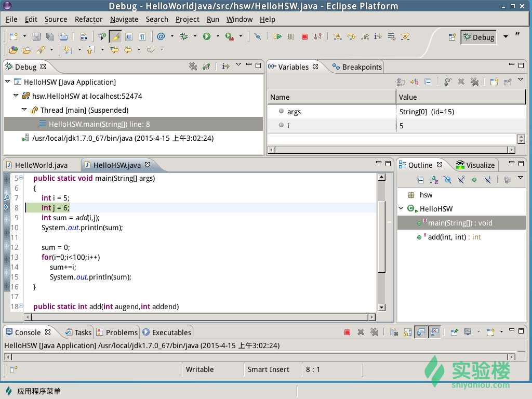This screenshot has width=532, height=399.
Task: Open the Debug view menu triangle
Action: tap(238, 64)
